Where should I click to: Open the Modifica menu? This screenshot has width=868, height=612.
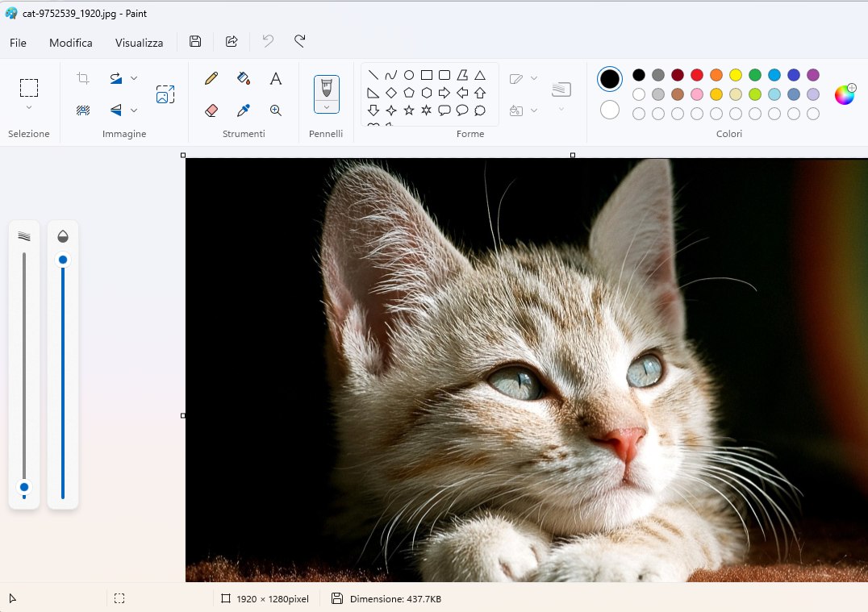click(x=70, y=42)
